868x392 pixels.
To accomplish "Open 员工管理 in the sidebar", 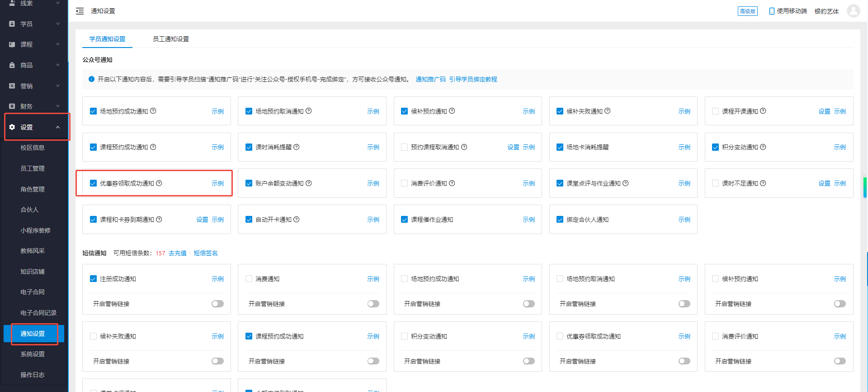I will tap(33, 168).
